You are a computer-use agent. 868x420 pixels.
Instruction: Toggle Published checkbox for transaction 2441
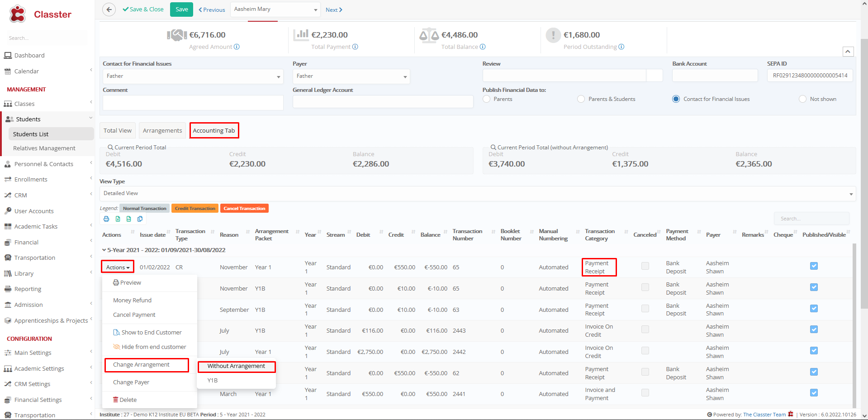tap(814, 393)
